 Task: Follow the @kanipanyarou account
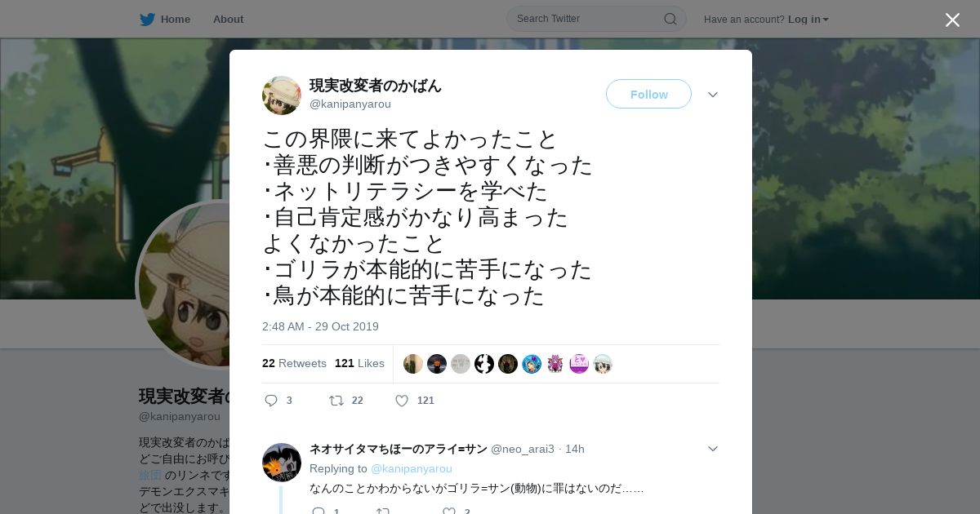pos(648,94)
